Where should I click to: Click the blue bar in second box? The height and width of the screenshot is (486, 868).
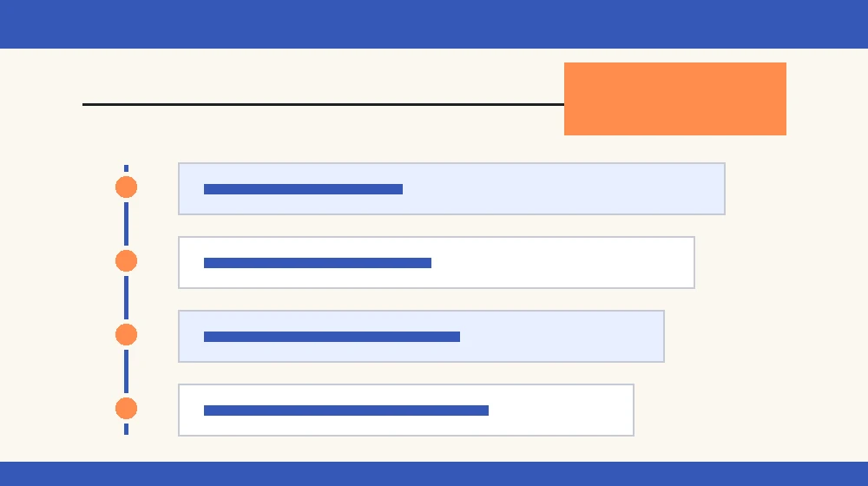tap(318, 263)
